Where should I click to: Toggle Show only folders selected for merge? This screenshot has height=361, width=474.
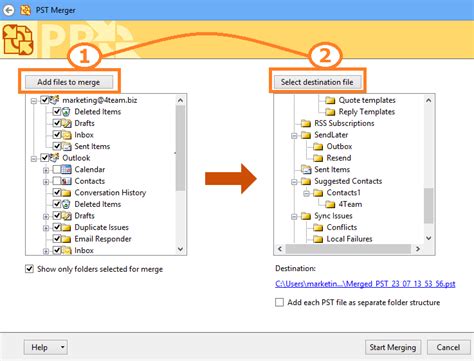tap(29, 269)
